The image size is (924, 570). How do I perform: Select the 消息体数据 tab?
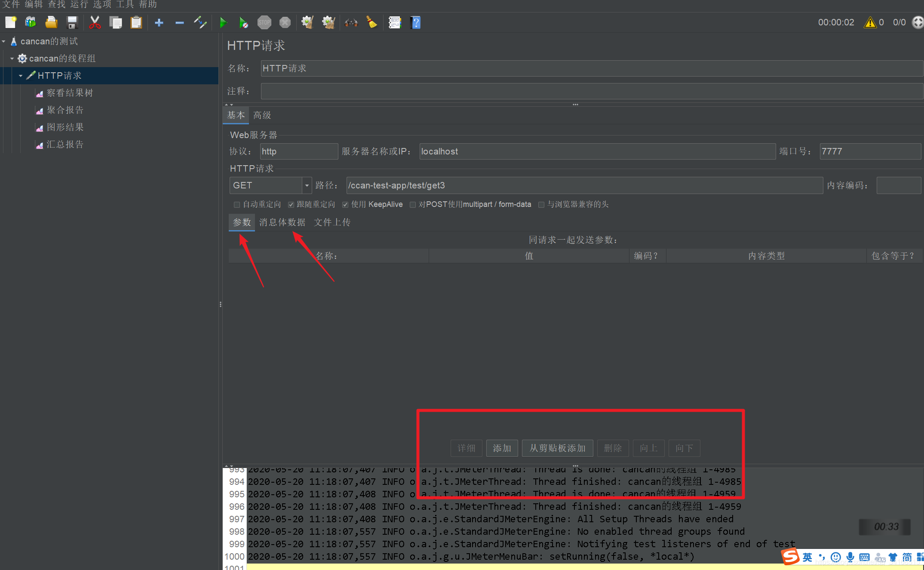pyautogui.click(x=282, y=222)
